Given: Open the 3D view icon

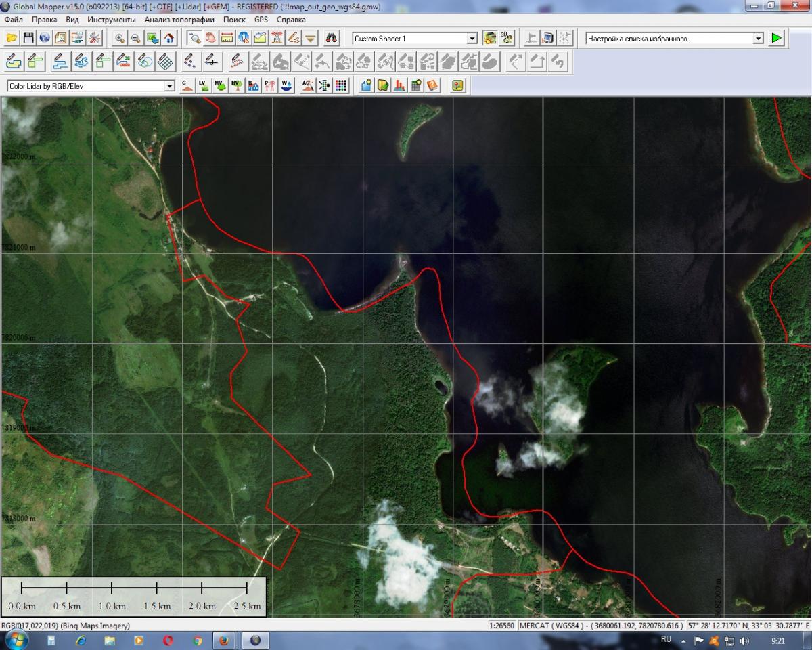Looking at the screenshot, I should (506, 38).
